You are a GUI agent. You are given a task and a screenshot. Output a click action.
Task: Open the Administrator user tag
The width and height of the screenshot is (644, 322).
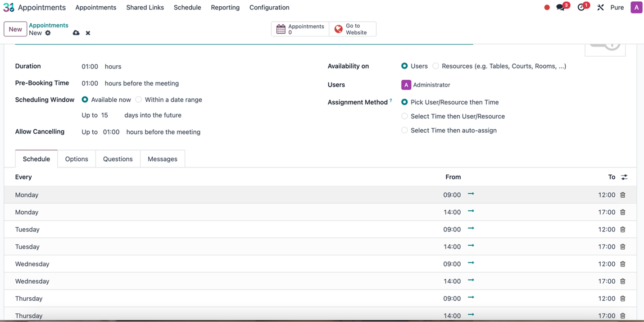pyautogui.click(x=425, y=85)
